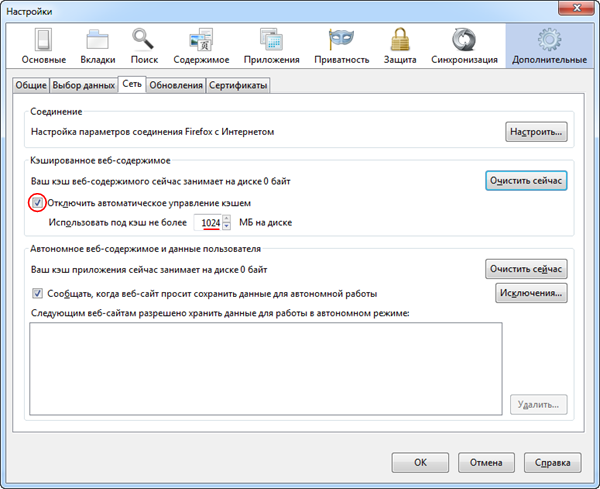Clear cached web content with Очистить сейчас
This screenshot has width=600, height=489.
526,181
